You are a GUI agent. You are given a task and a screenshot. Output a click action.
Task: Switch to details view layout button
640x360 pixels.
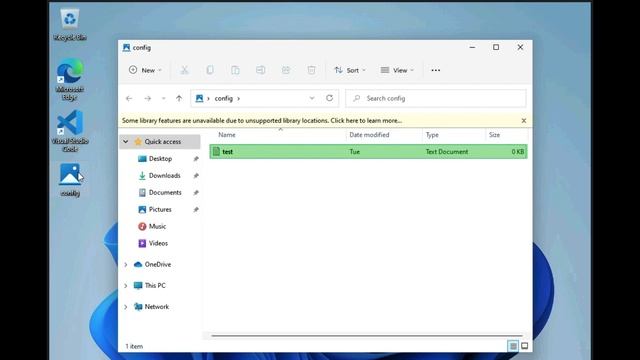(513, 347)
